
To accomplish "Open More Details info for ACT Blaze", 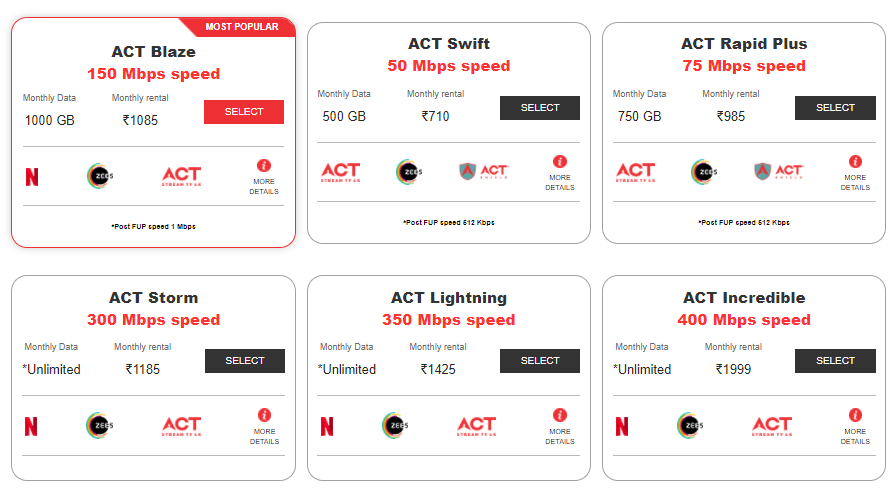I will [264, 177].
